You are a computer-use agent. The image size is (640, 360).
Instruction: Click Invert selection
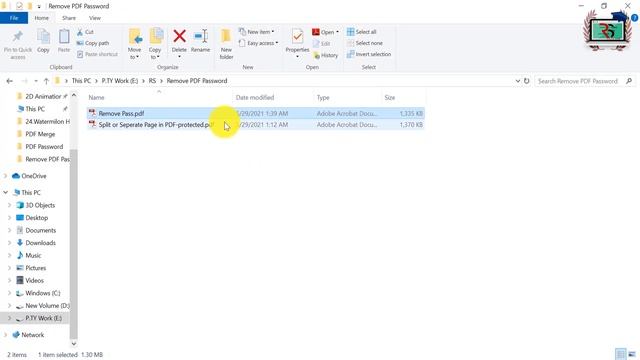(369, 54)
